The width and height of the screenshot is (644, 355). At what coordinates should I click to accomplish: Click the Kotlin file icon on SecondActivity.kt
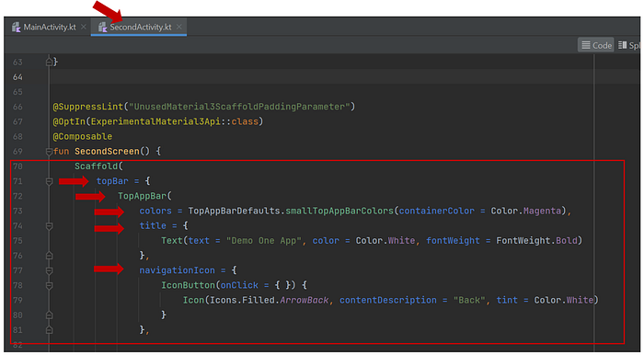coord(103,27)
